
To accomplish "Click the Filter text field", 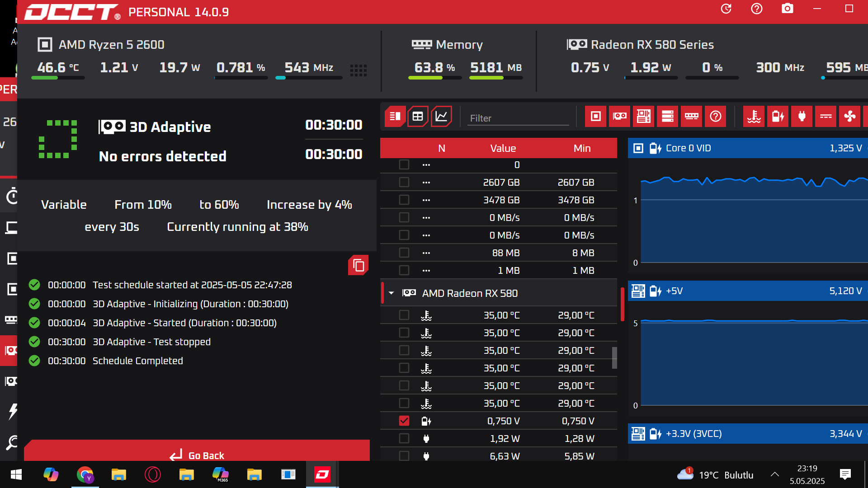I will tap(518, 118).
